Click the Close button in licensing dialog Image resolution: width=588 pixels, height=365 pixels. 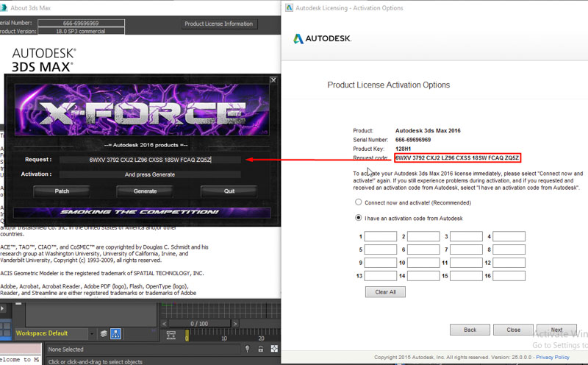point(513,330)
